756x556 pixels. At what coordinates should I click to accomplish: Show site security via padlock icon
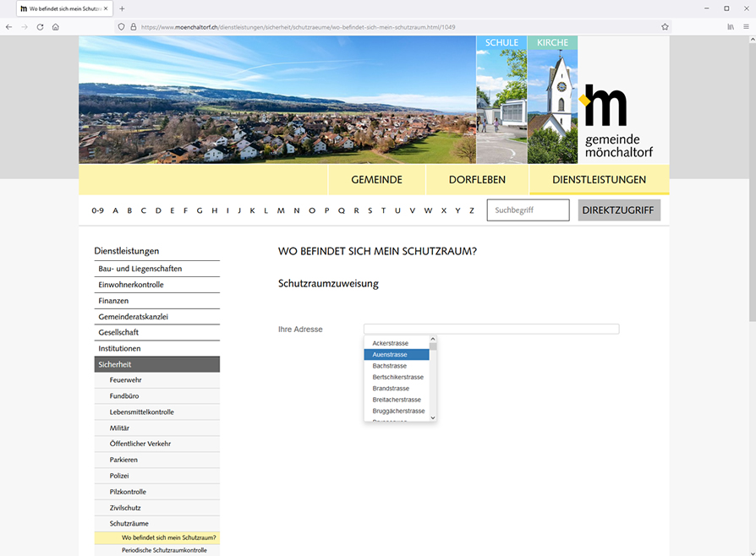[x=134, y=27]
